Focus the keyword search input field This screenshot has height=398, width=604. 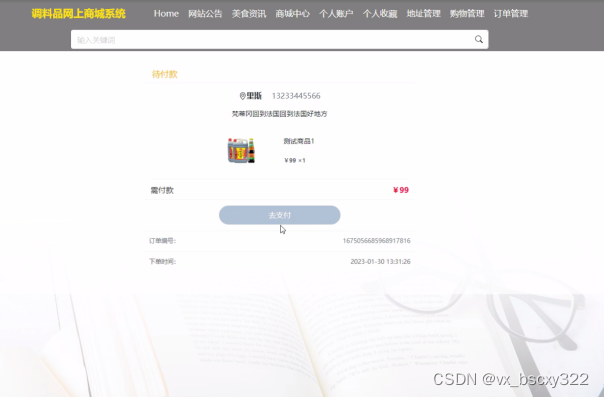[x=280, y=39]
